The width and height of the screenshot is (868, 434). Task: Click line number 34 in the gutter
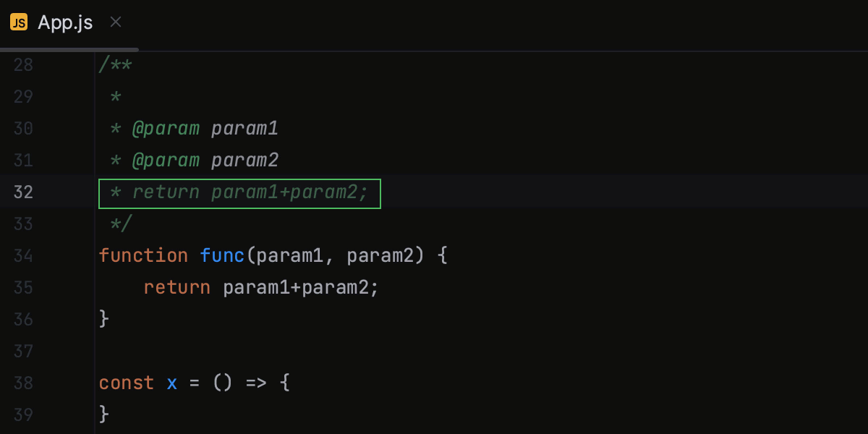pos(23,256)
